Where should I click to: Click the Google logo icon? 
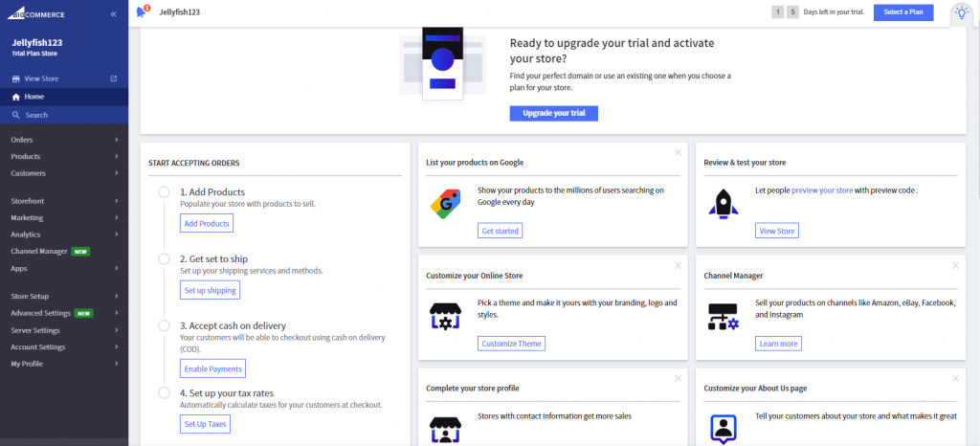click(x=442, y=203)
